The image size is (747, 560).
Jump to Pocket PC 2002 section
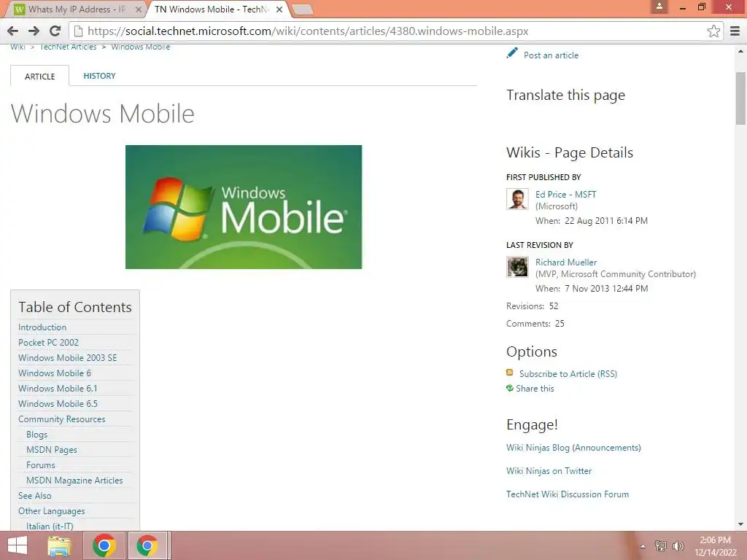coord(48,343)
